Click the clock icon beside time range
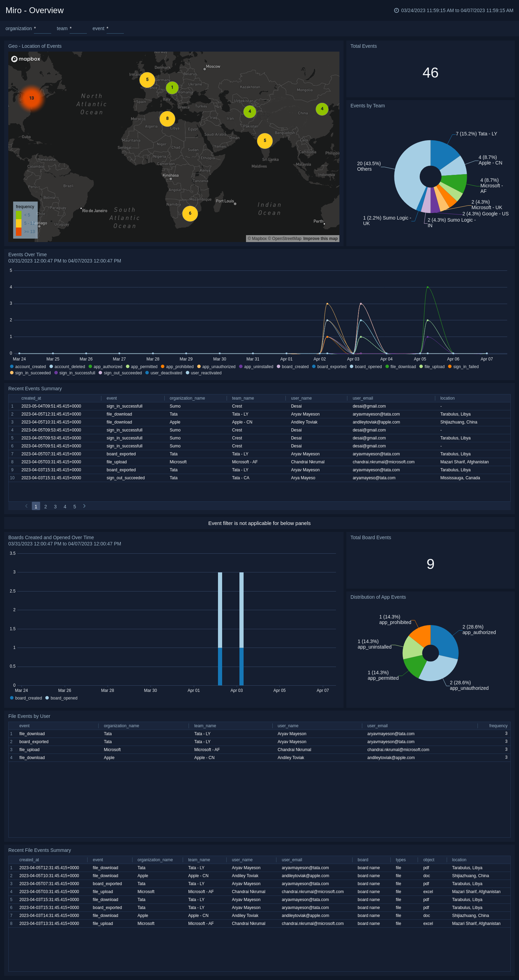Viewport: 519px width, 980px height. point(396,10)
